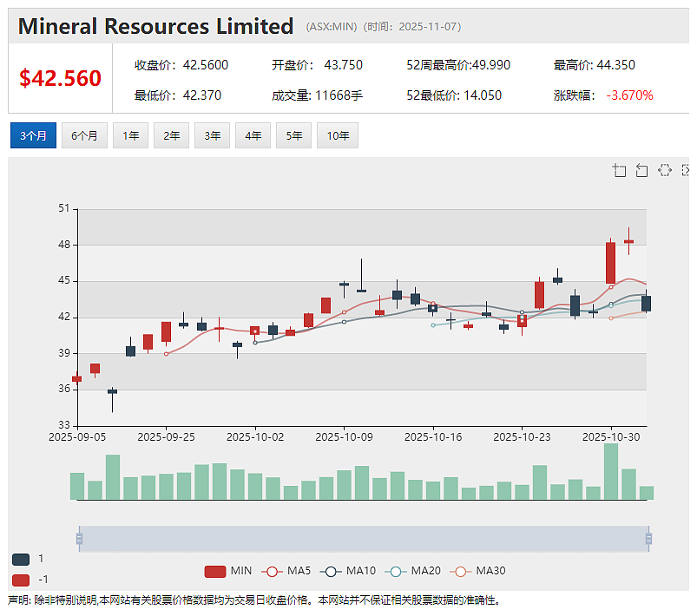Click the 2025-09-25 axis date label

point(167,437)
